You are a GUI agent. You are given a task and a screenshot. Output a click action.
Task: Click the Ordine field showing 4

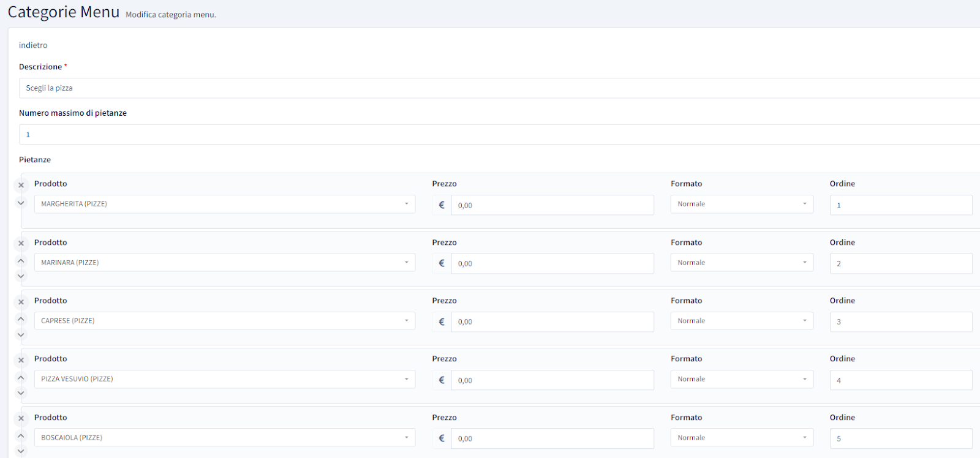click(x=901, y=380)
